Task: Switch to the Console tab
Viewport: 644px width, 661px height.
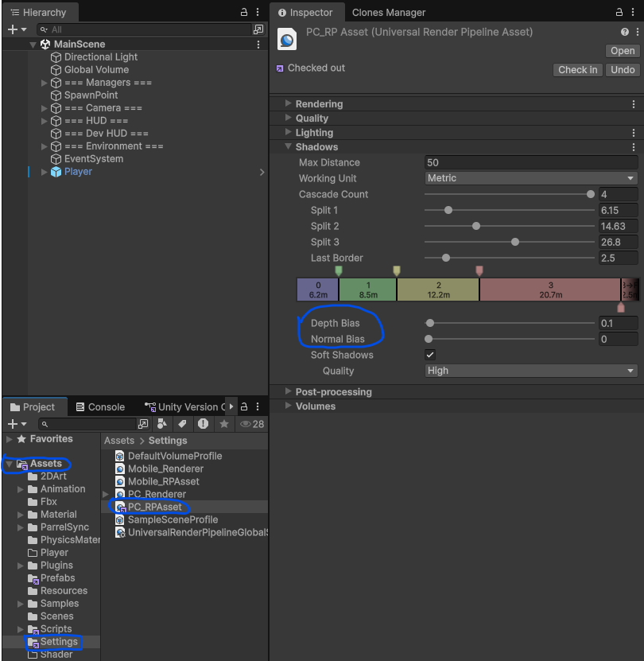Action: click(99, 406)
